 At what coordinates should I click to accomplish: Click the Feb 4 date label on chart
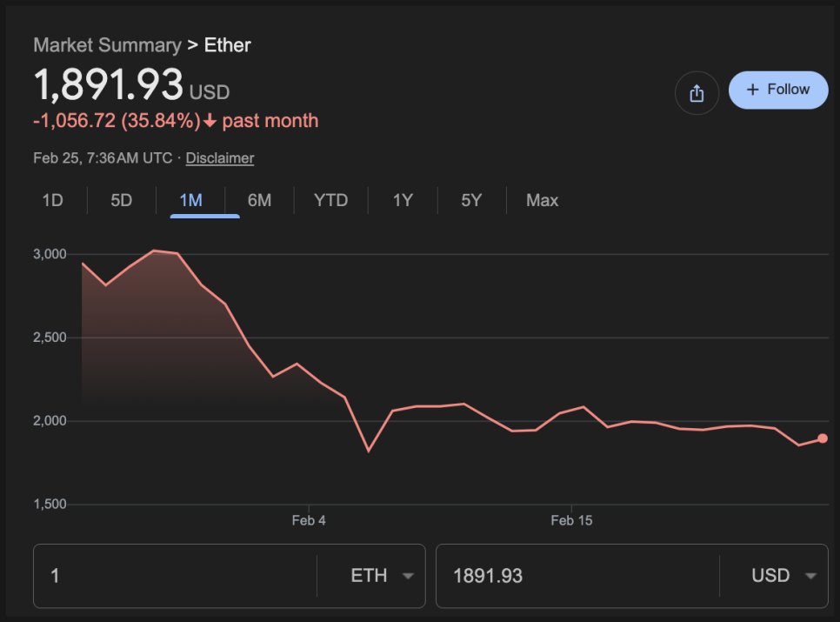(309, 521)
